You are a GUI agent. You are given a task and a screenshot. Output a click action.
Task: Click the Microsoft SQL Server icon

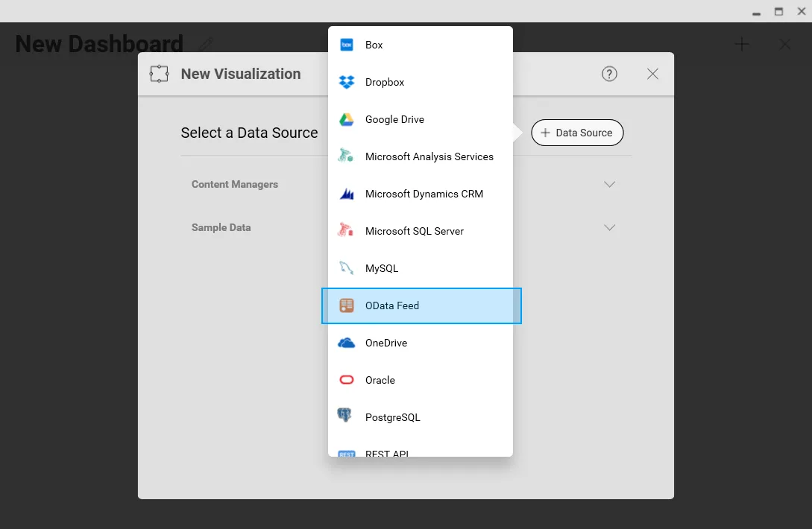346,231
